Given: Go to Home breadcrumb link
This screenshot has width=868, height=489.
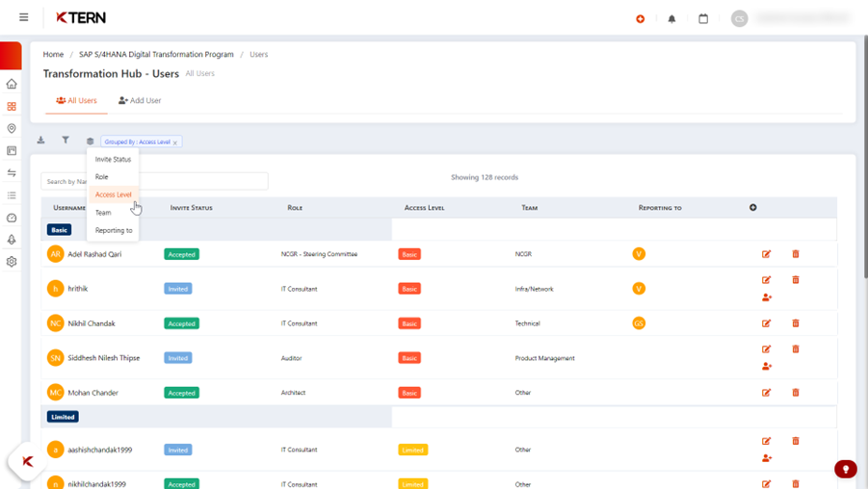Looking at the screenshot, I should [x=53, y=54].
